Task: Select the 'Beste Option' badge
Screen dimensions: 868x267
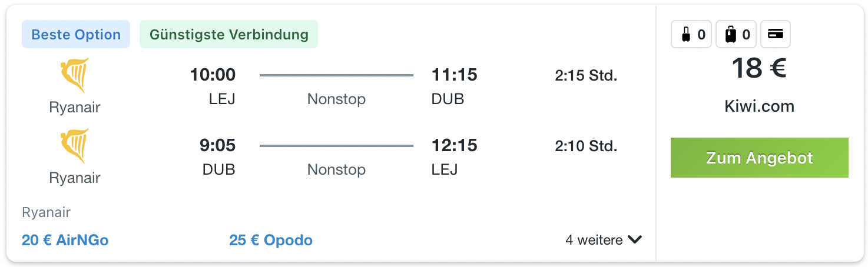Action: click(76, 34)
